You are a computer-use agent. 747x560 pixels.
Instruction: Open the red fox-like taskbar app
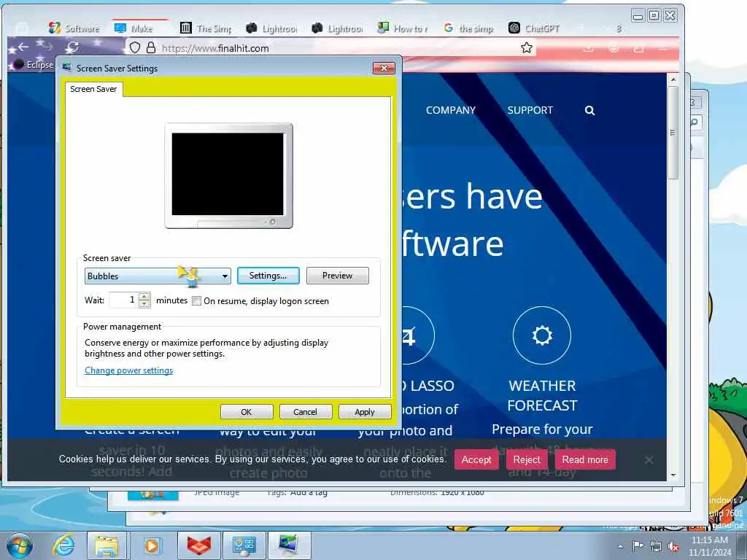pos(198,545)
